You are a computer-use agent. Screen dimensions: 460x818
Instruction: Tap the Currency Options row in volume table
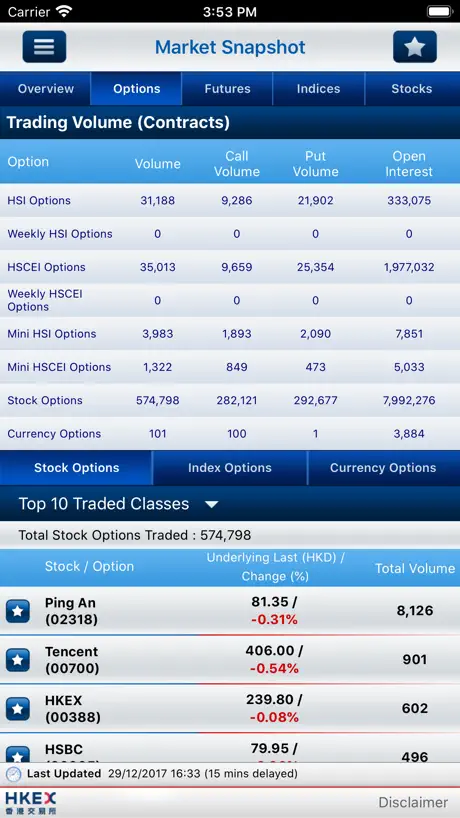coord(230,434)
